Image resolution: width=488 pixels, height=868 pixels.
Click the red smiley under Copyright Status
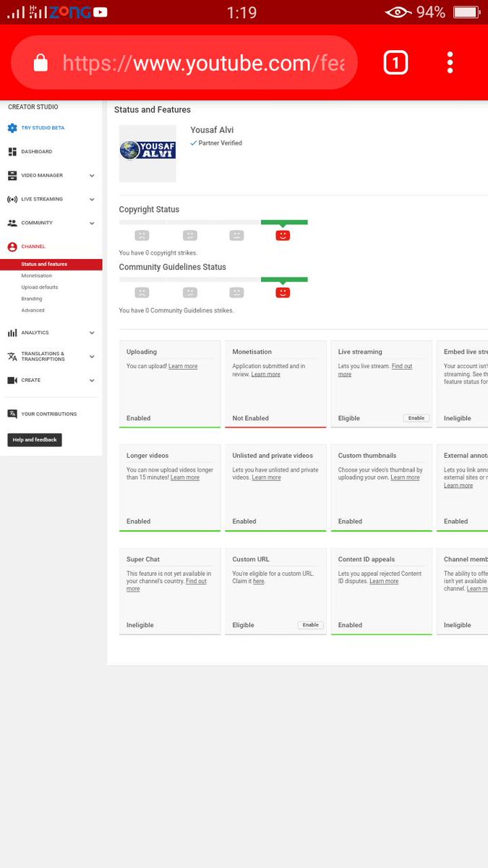point(283,235)
